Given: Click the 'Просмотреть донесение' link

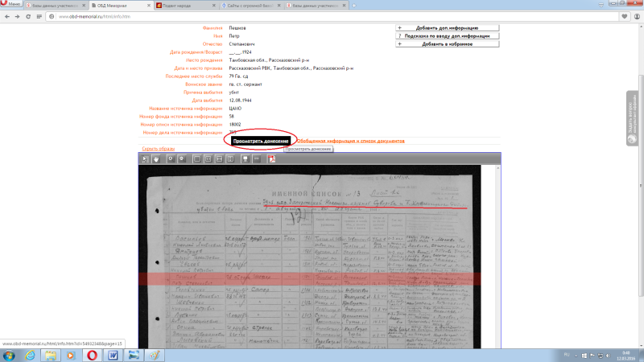Looking at the screenshot, I should [x=261, y=141].
